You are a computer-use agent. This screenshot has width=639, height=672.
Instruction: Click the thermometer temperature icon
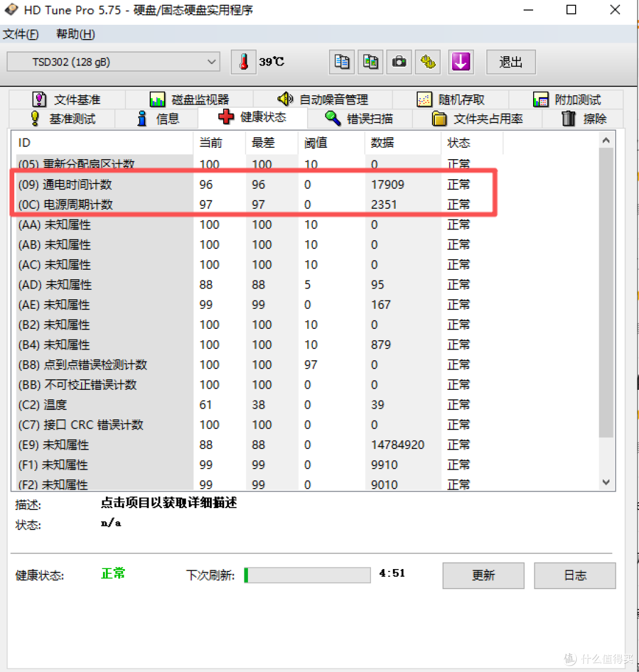tap(243, 62)
